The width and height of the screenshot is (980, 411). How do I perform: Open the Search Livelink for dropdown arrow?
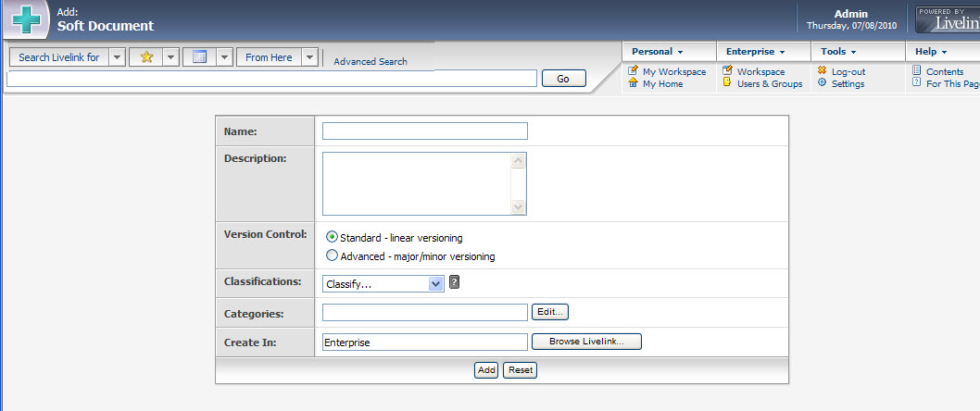tap(117, 57)
